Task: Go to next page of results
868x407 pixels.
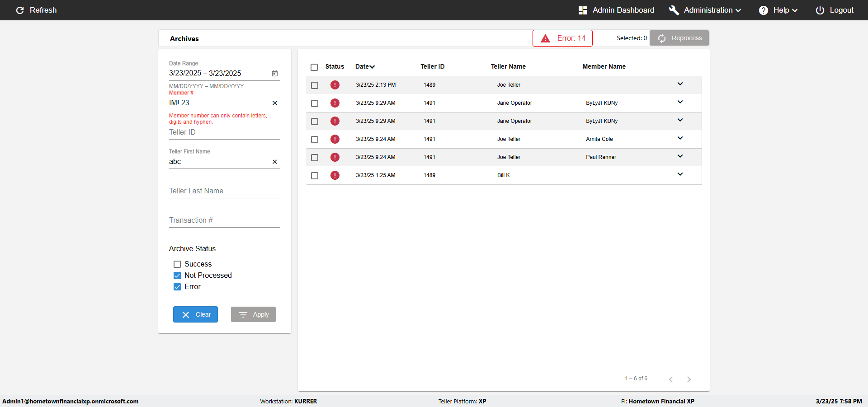Action: coord(689,379)
